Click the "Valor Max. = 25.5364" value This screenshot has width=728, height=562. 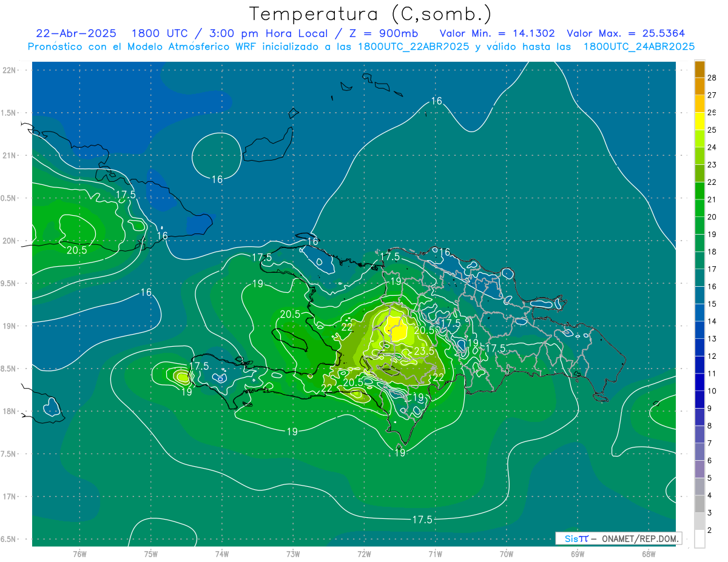coord(626,33)
